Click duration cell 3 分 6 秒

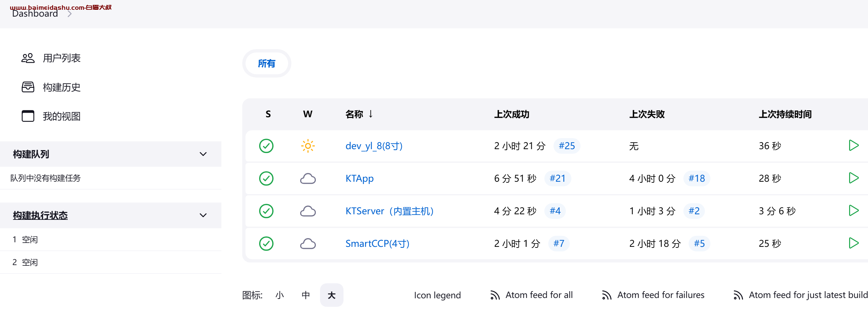point(777,211)
